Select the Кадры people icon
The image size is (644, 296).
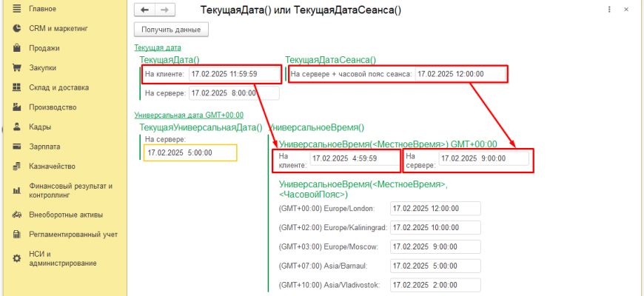click(x=16, y=127)
